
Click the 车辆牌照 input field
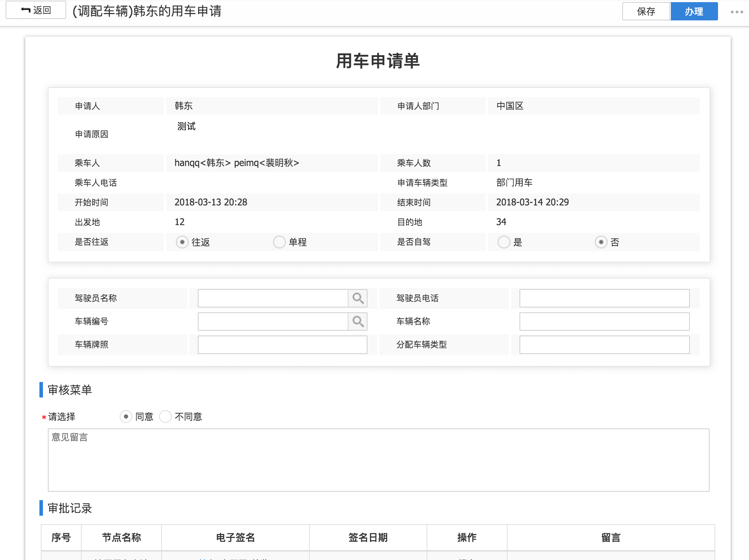282,345
